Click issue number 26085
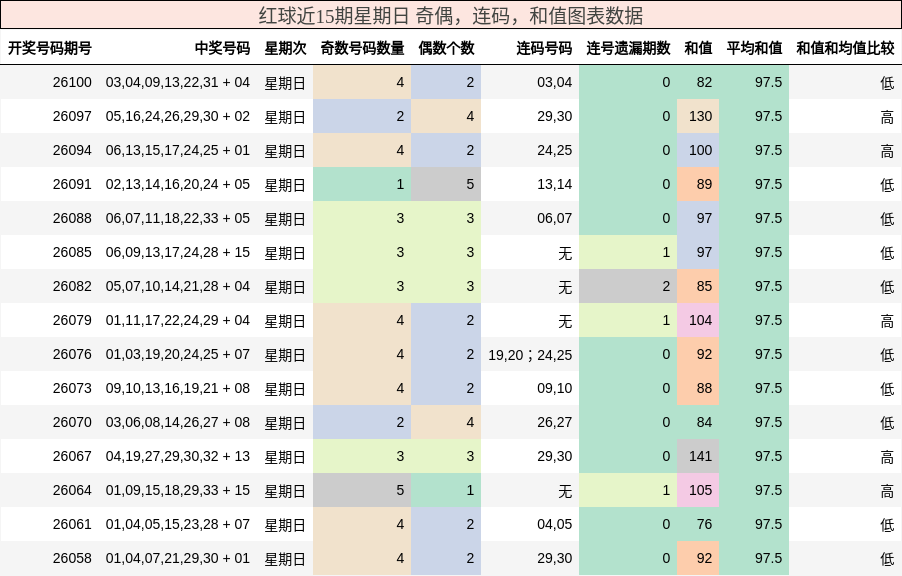The width and height of the screenshot is (902, 576). point(72,252)
